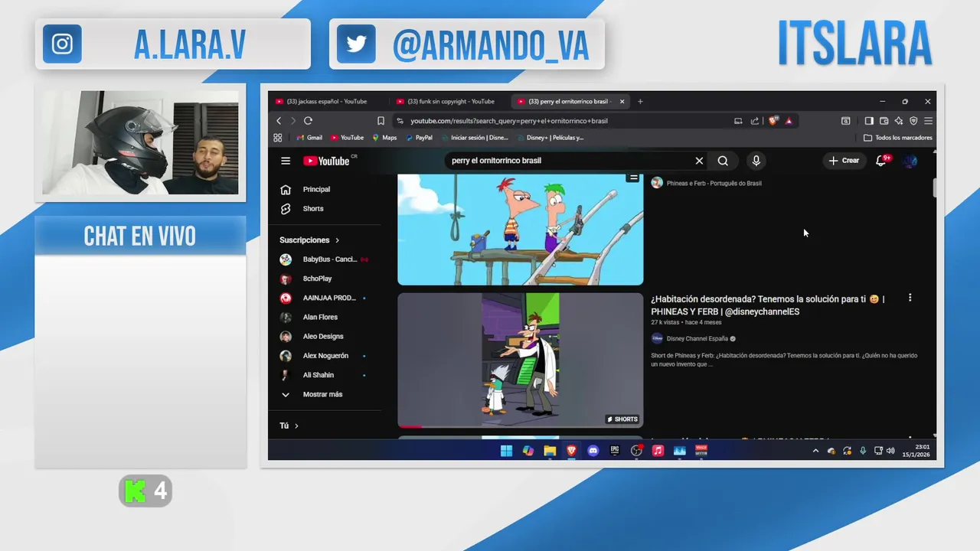
Task: Activate voice search microphone
Action: (756, 161)
